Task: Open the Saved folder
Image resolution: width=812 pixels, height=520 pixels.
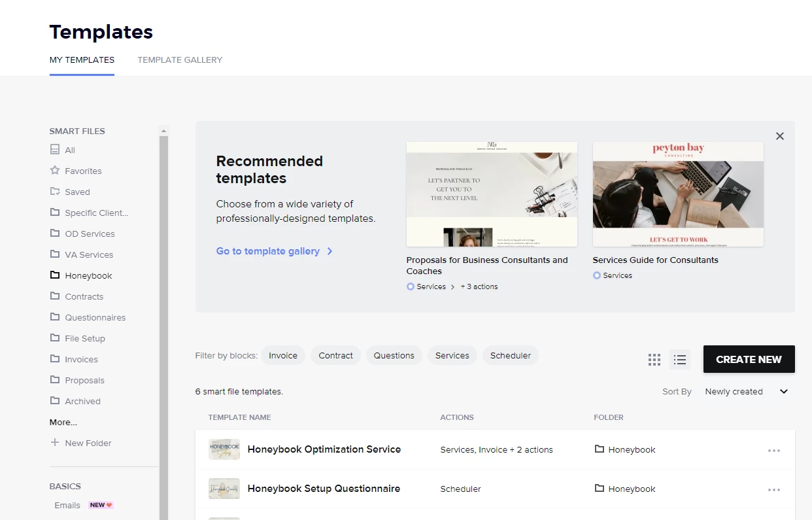Action: pos(77,192)
